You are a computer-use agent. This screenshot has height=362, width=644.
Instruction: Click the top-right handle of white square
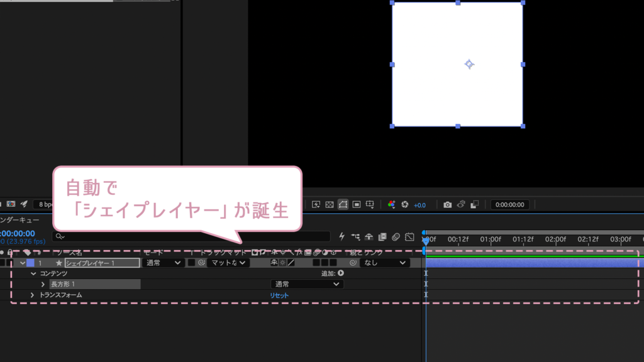tap(523, 3)
